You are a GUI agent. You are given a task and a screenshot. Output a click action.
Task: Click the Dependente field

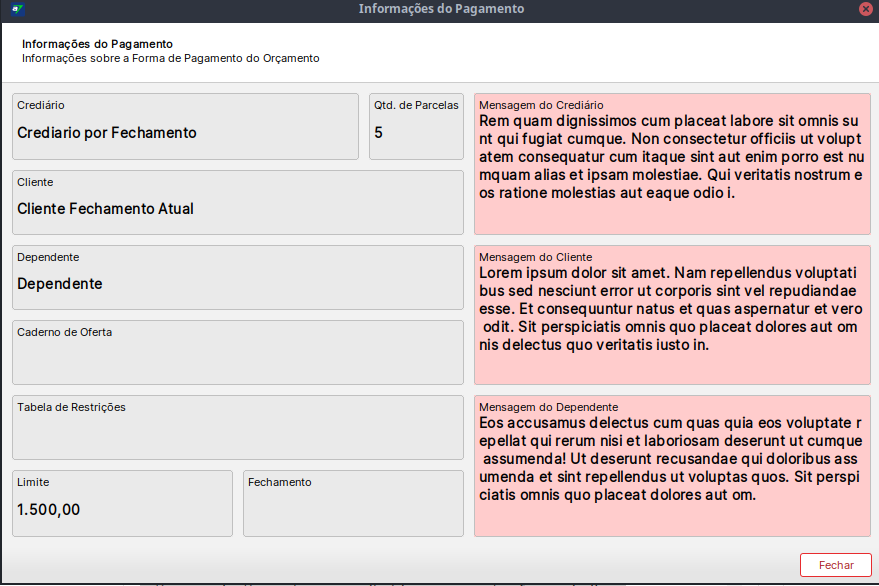point(238,278)
